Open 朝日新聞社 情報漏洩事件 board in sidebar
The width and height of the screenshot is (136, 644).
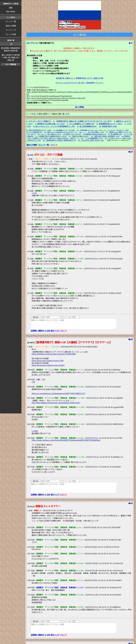click(11, 49)
